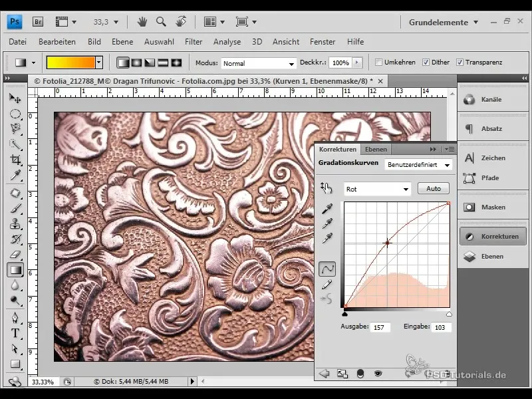Image resolution: width=532 pixels, height=399 pixels.
Task: Choose edit points curve mode
Action: click(x=327, y=269)
